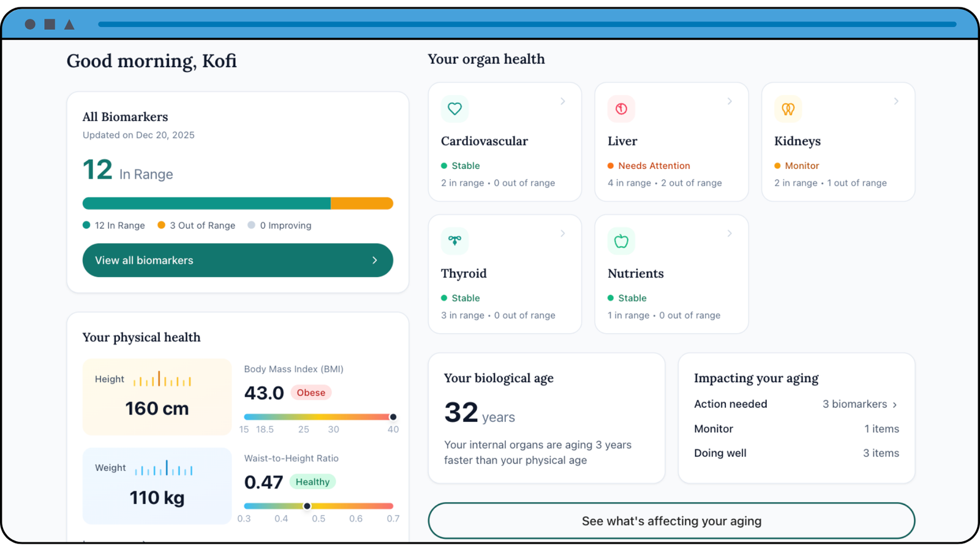Click the Nutrients apple icon
The image size is (980, 551).
[621, 241]
